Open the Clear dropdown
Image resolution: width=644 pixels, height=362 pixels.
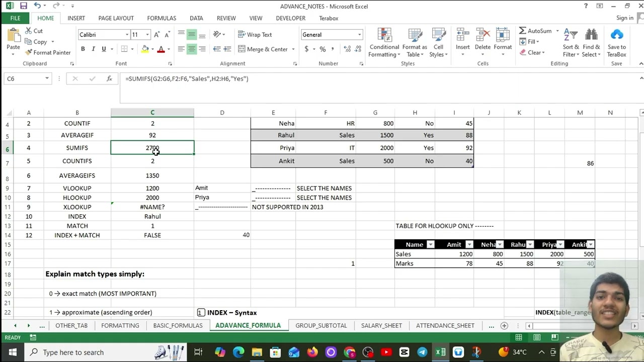pyautogui.click(x=532, y=52)
